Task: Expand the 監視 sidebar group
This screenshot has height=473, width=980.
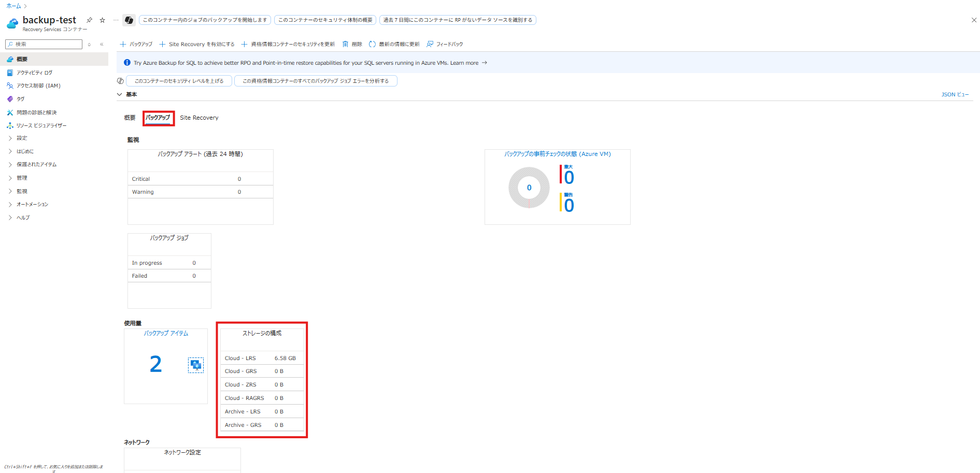Action: (x=10, y=191)
